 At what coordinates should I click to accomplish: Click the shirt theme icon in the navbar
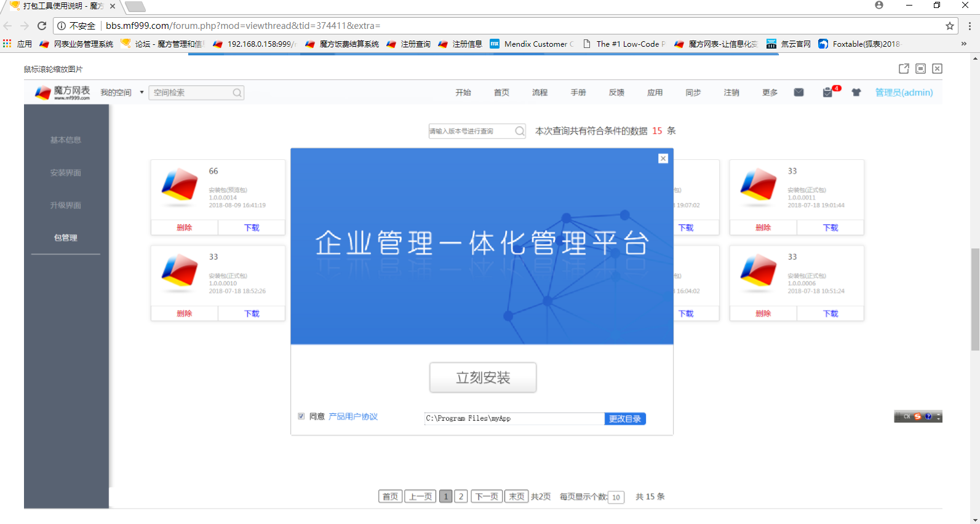[x=856, y=92]
